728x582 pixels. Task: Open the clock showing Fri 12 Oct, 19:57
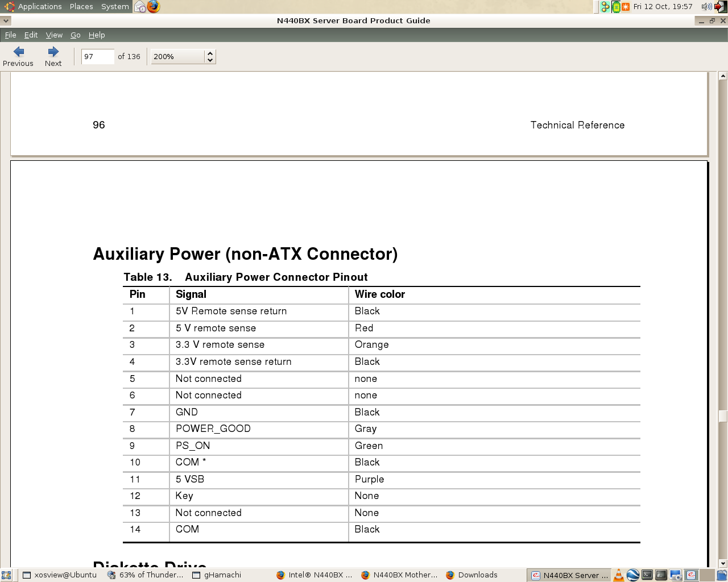tap(663, 7)
